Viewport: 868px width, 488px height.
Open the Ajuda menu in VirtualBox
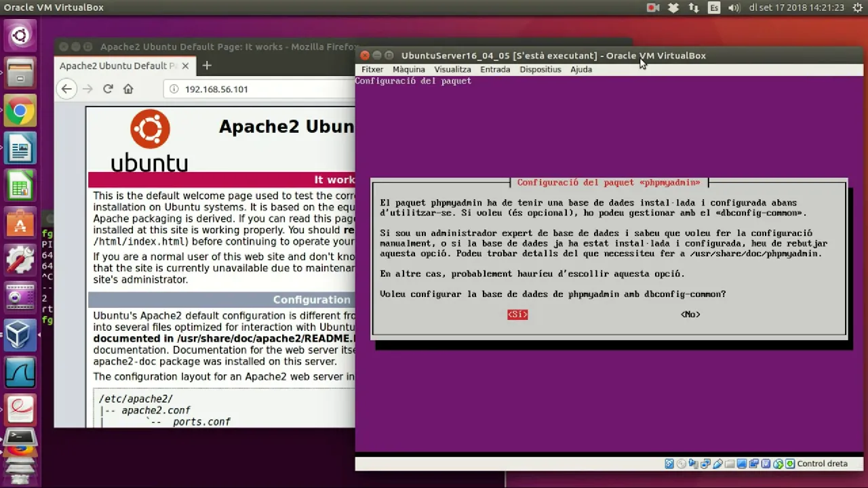(581, 69)
